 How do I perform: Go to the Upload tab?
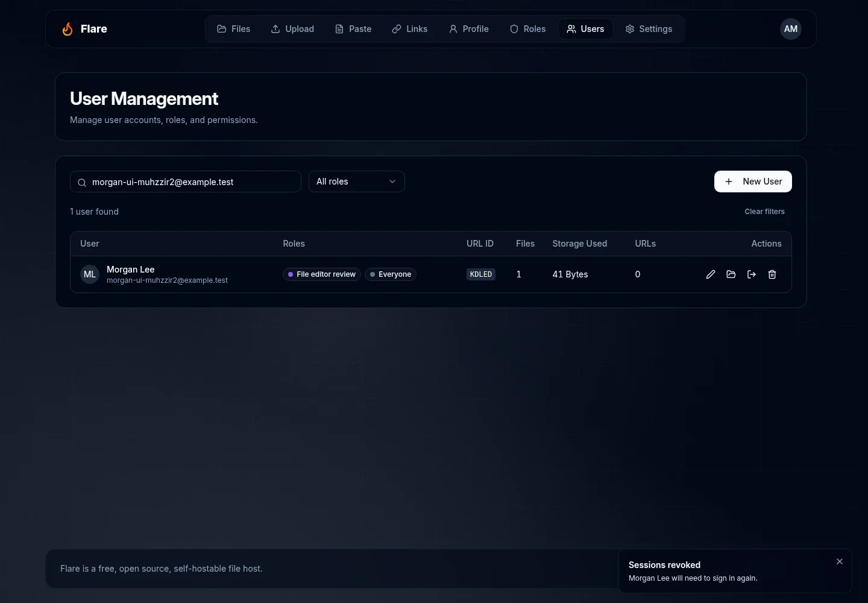[x=292, y=29]
